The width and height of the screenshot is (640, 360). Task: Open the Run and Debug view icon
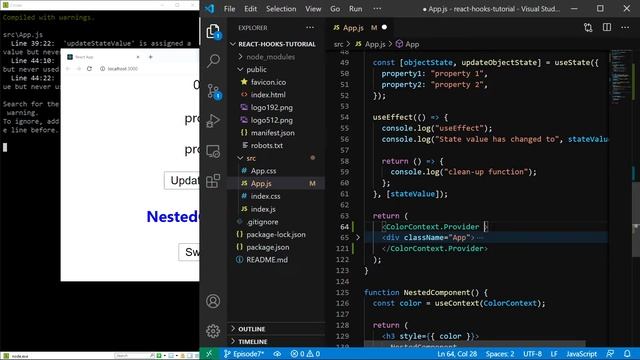[x=213, y=121]
